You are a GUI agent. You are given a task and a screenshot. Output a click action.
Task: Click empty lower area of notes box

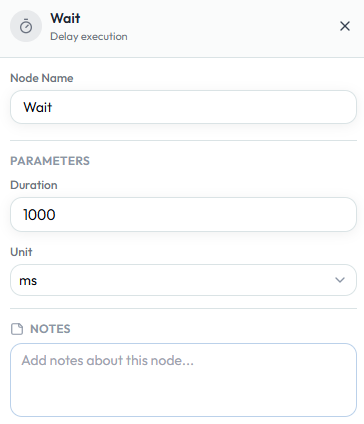[183, 397]
